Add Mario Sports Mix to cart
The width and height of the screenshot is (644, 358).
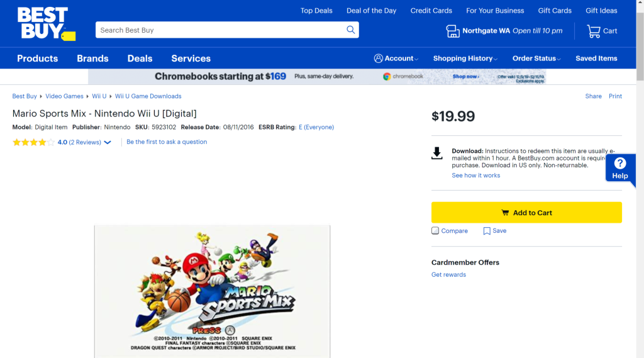526,213
